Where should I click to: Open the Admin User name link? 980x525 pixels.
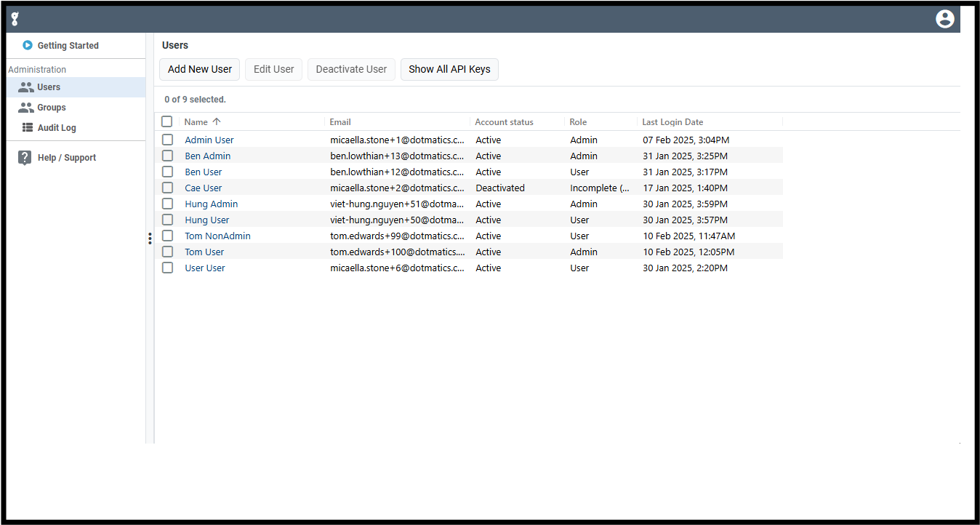(209, 140)
